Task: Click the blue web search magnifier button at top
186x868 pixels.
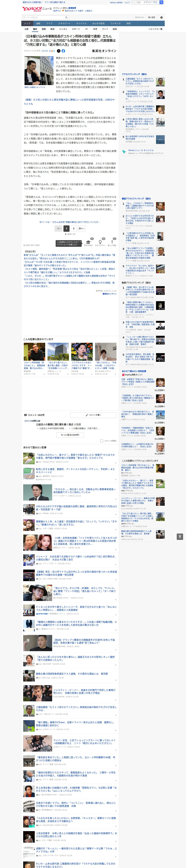Action: point(161,2)
